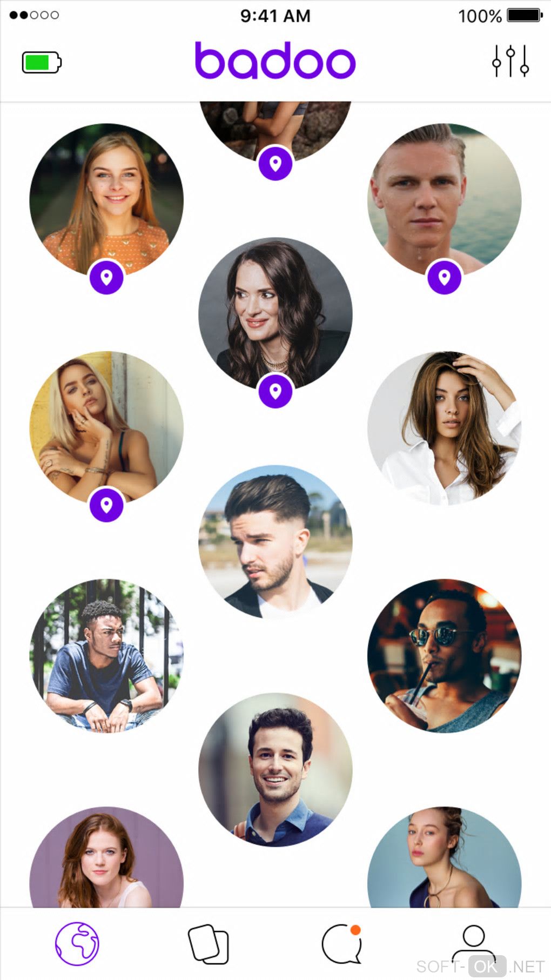Open the messages chat bubble icon
Image resolution: width=551 pixels, height=980 pixels.
pyautogui.click(x=341, y=944)
